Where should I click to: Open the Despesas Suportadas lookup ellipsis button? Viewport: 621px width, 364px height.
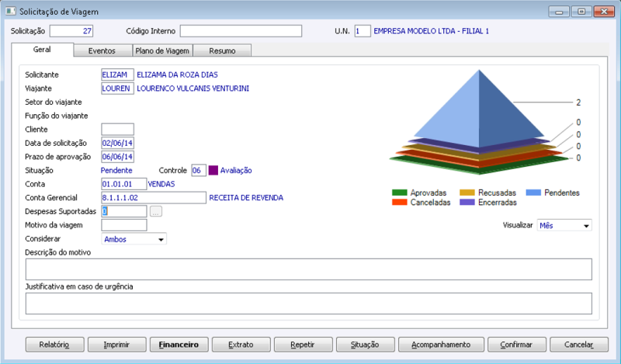coord(156,212)
